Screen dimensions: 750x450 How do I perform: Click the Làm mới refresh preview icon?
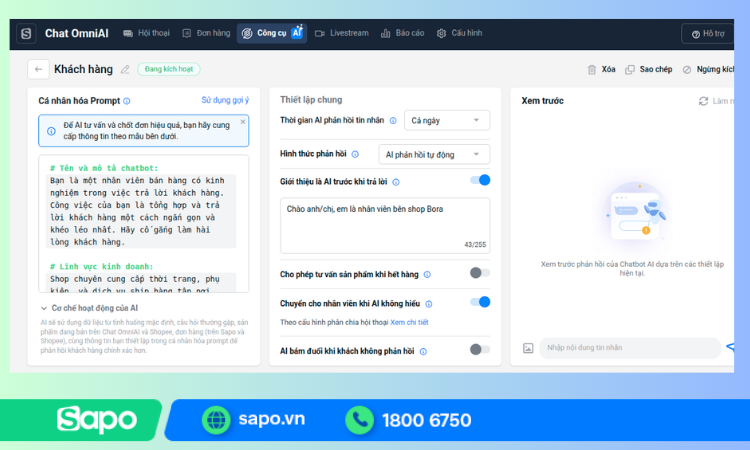pyautogui.click(x=703, y=101)
